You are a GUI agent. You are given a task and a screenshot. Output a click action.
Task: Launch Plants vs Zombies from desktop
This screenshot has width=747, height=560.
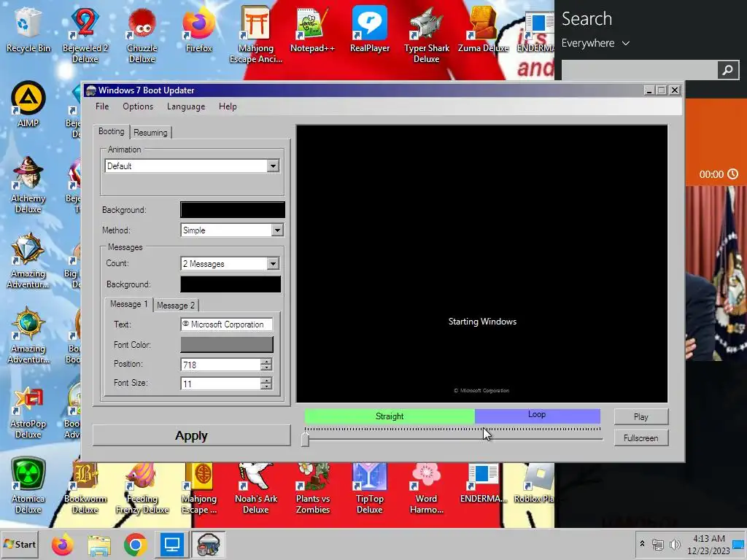click(x=312, y=488)
